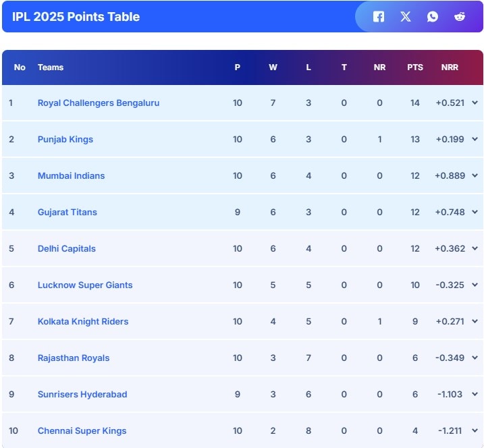Screen dimensions: 484x448
Task: Expand Gujarat Titans row details
Action: 475,212
